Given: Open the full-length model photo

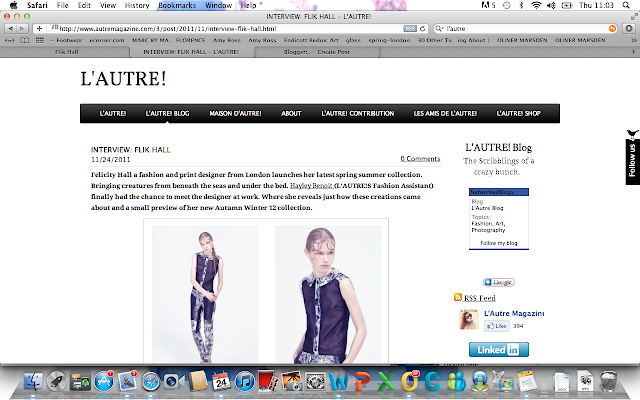Looking at the screenshot, I should [x=205, y=294].
